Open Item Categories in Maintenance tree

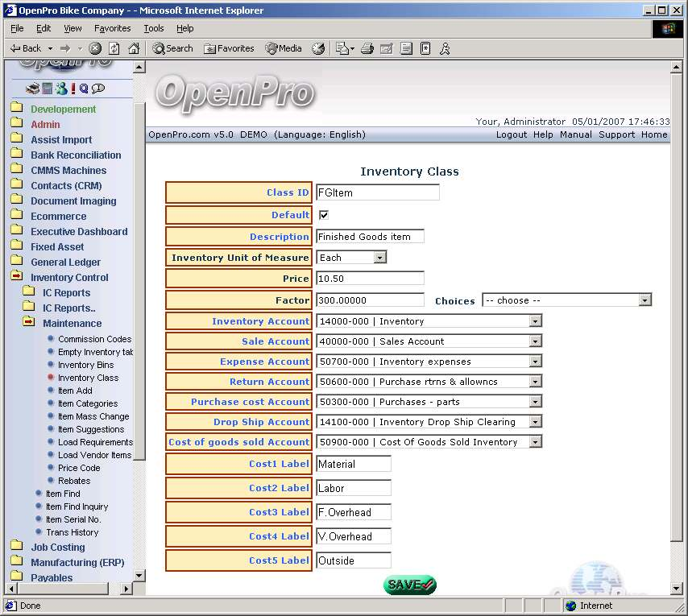click(x=87, y=403)
